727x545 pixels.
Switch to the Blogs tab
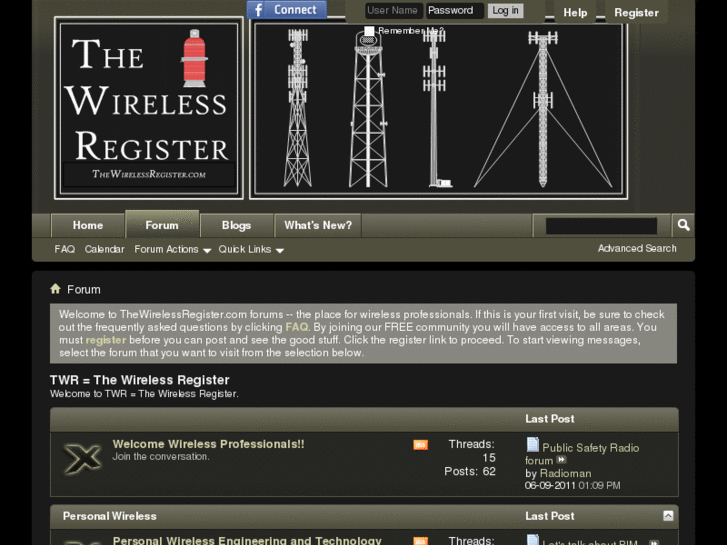coord(236,225)
